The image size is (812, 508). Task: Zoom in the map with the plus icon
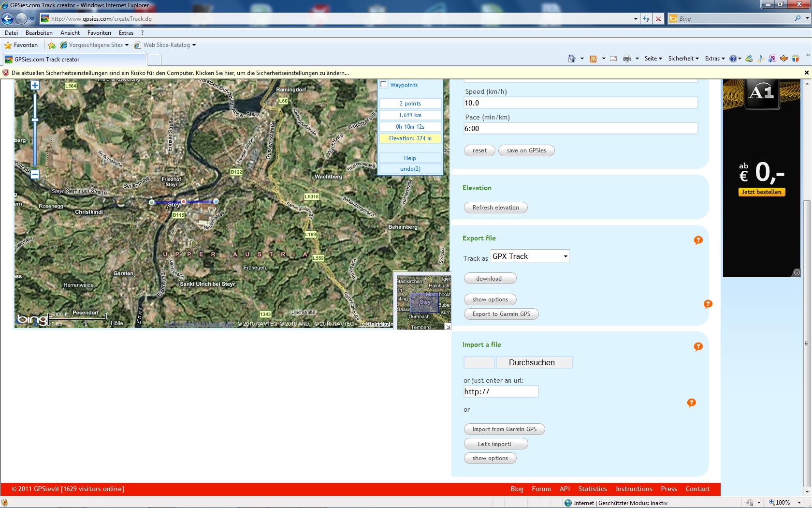coord(35,86)
